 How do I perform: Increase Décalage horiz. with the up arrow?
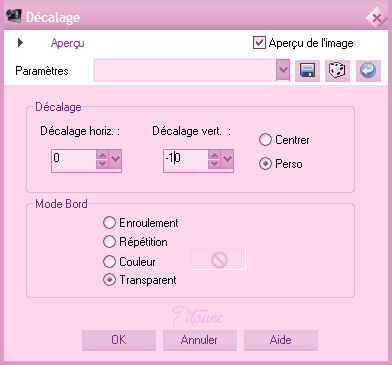[x=102, y=155]
